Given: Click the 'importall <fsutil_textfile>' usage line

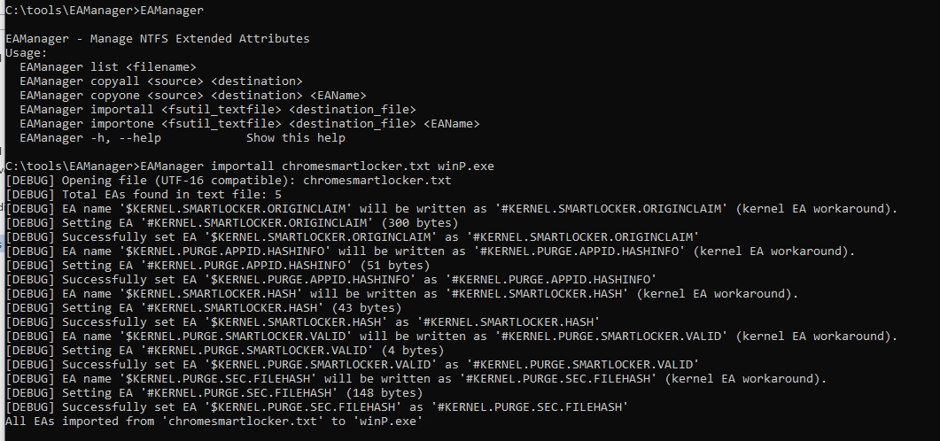Looking at the screenshot, I should point(218,110).
